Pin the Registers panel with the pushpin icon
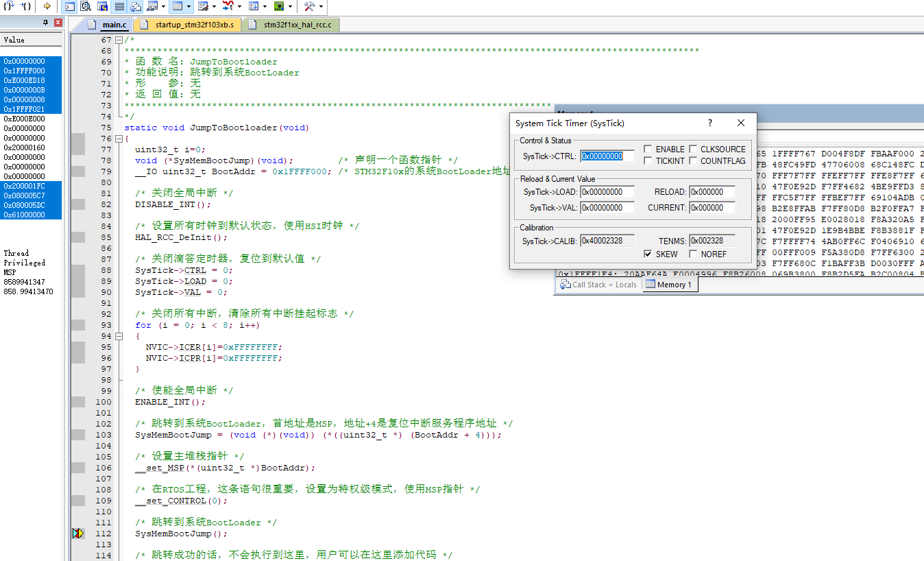924x561 pixels. coord(45,23)
